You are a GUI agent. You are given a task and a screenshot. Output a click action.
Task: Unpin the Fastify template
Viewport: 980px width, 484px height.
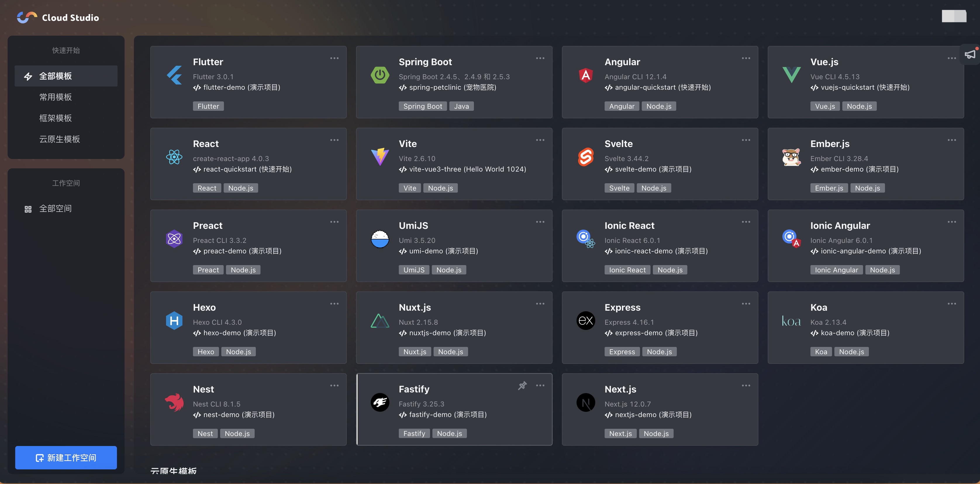click(522, 385)
